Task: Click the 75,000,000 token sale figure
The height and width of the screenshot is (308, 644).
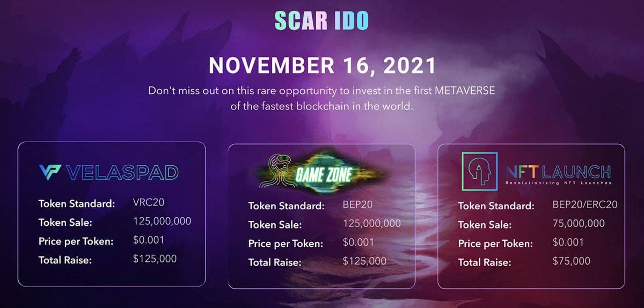Action: pos(579,224)
